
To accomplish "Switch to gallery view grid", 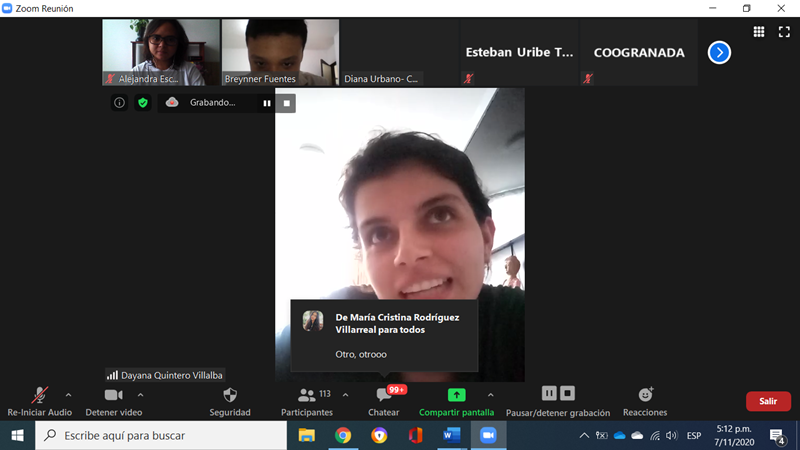I will point(759,32).
